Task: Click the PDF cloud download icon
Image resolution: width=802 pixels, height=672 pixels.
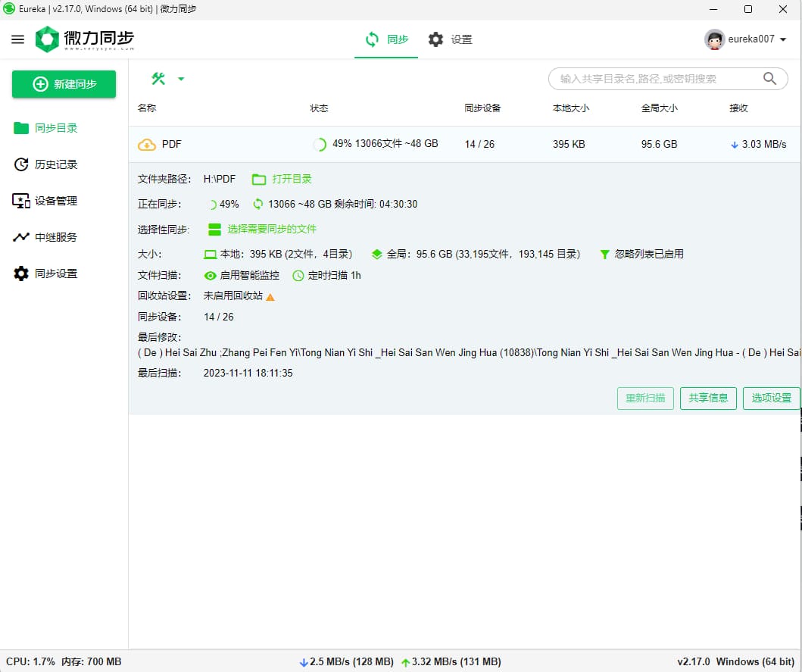Action: pyautogui.click(x=147, y=145)
